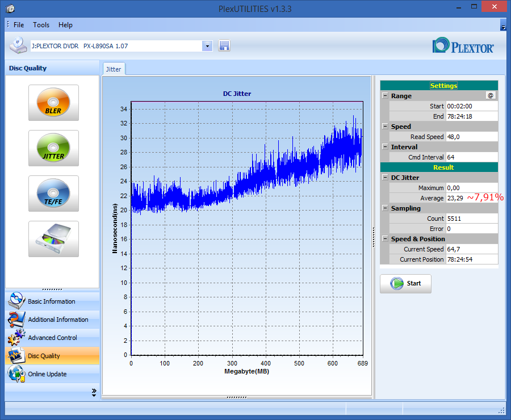Collapse the DC Jitter result group
511x420 pixels.
pyautogui.click(x=385, y=178)
